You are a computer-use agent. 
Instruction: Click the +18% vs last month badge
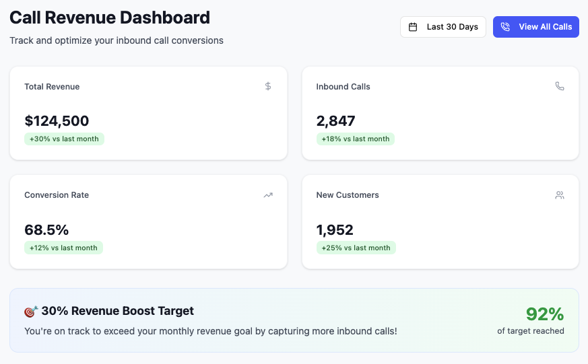(x=355, y=139)
